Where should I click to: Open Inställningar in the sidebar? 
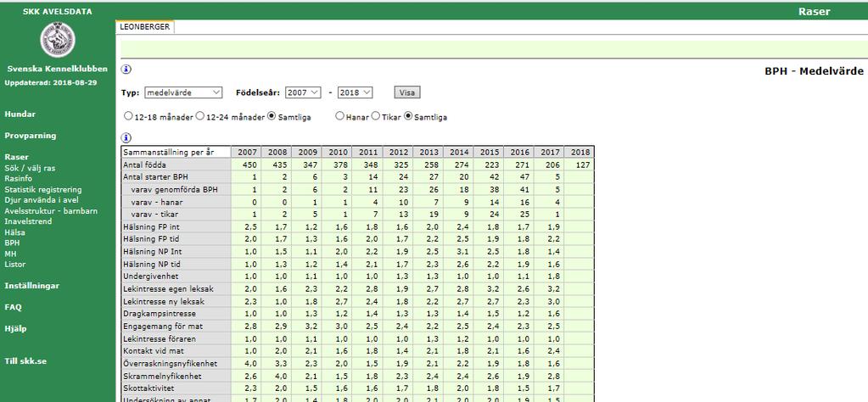[31, 286]
